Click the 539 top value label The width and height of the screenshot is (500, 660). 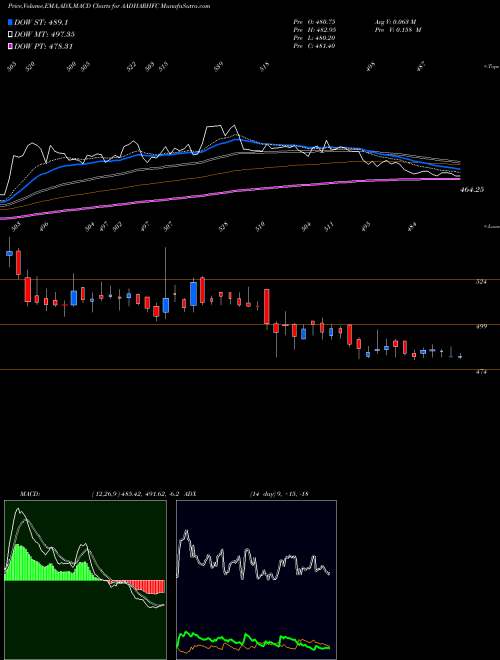tap(218, 67)
